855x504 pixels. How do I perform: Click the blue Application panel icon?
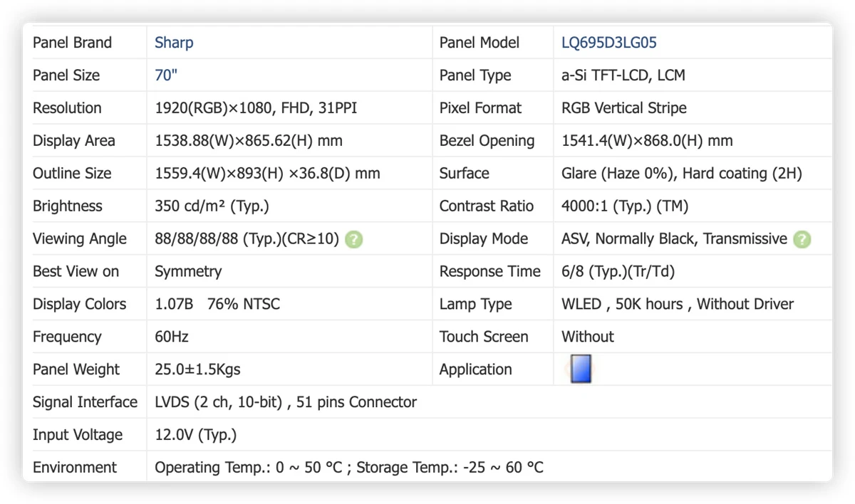(x=581, y=369)
